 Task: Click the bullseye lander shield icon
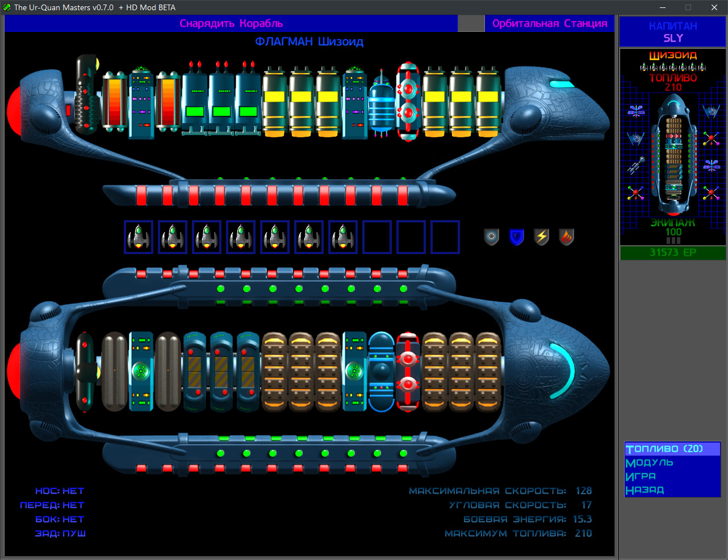coord(492,237)
